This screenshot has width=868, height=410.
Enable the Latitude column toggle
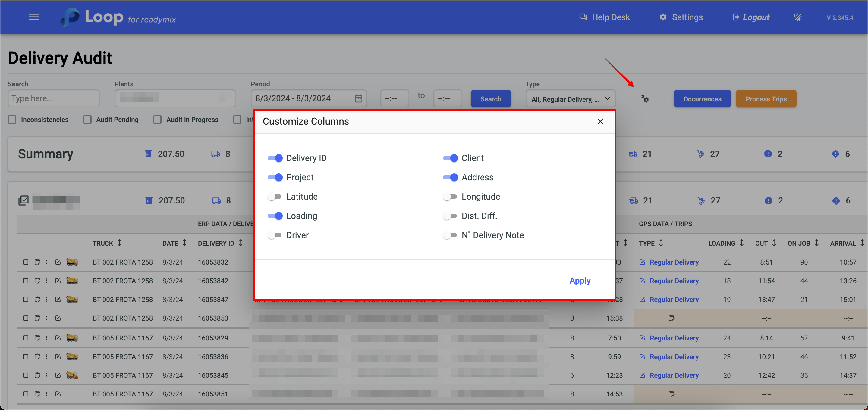275,197
